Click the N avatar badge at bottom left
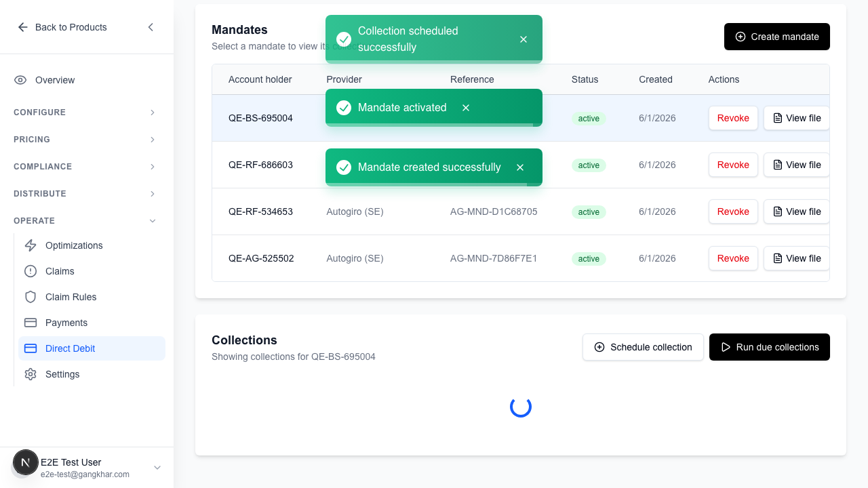868x488 pixels. (26, 462)
